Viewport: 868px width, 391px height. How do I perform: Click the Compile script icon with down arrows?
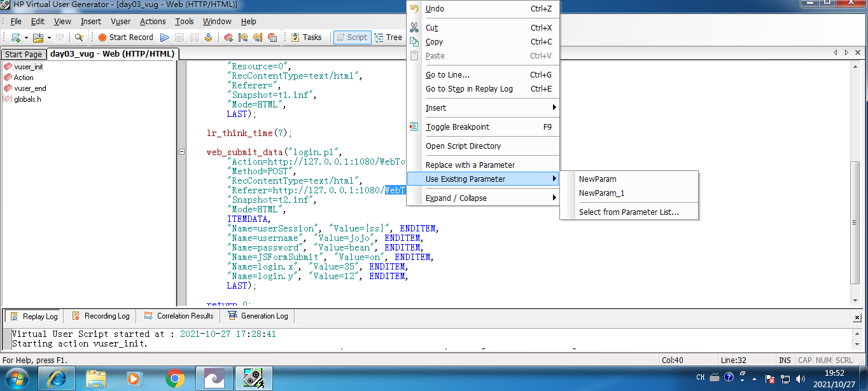208,38
